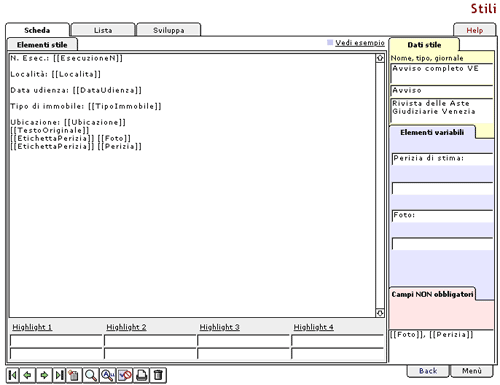Screen dimensions: 500x385
Task: Go to the next record arrow
Action: coord(44,375)
